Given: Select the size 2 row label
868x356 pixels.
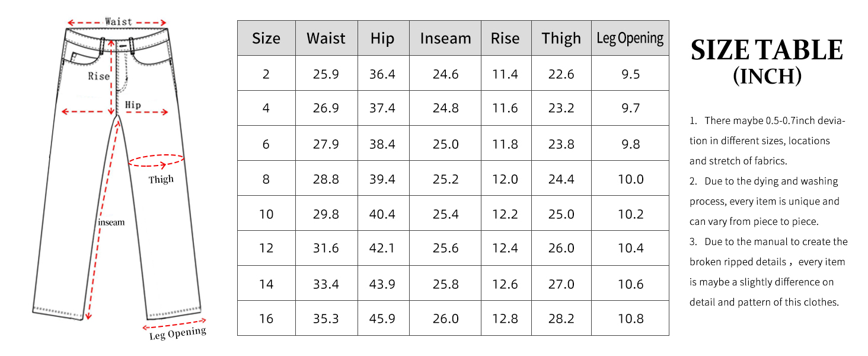Looking at the screenshot, I should 266,74.
